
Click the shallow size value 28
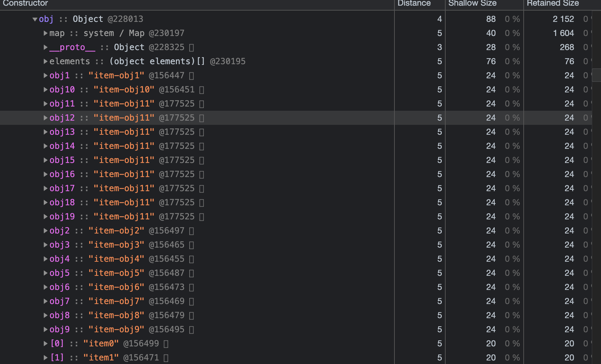491,47
